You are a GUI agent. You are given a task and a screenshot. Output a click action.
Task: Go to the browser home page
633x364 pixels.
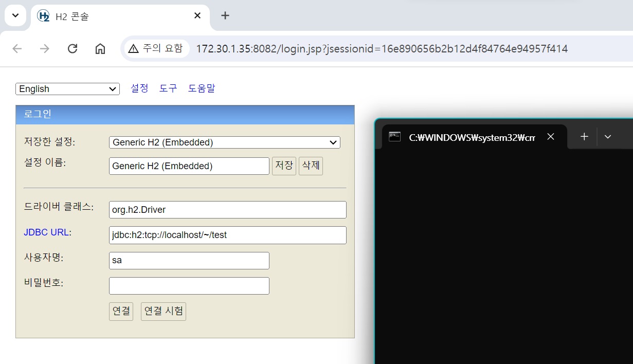[x=100, y=49]
